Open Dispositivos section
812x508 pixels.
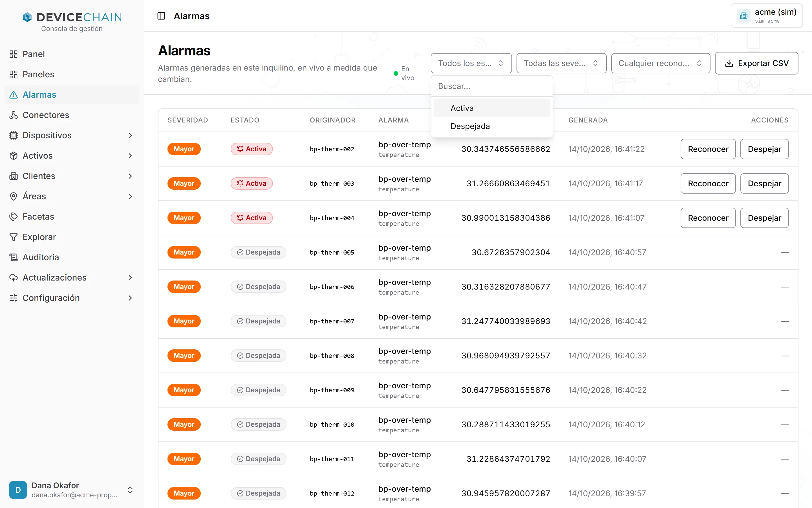coord(72,135)
